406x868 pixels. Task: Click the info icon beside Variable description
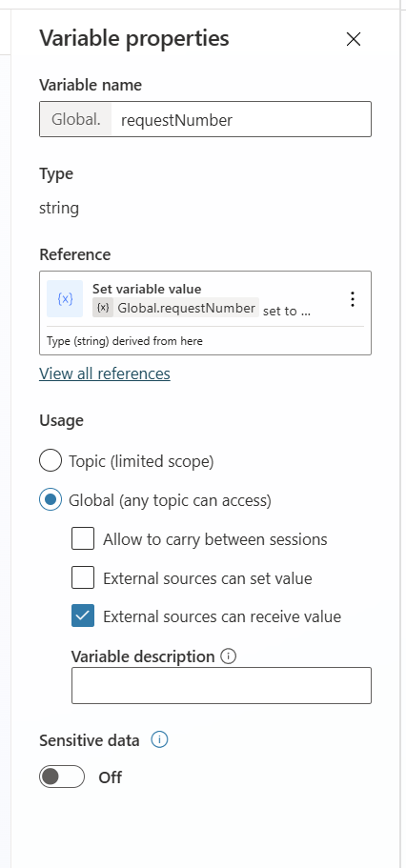[x=228, y=656]
